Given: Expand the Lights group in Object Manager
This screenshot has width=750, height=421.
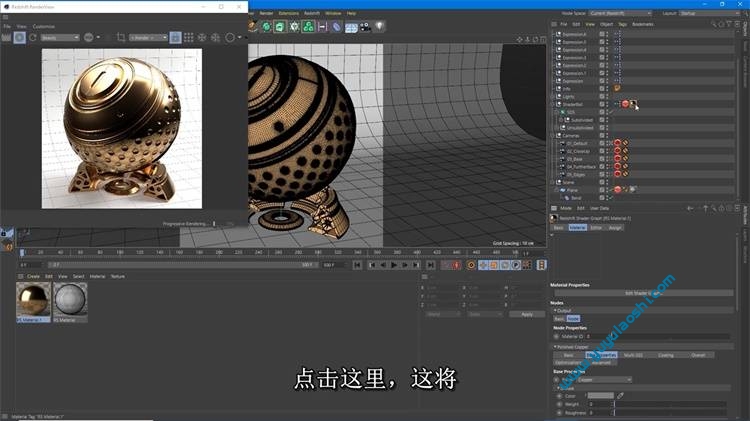Looking at the screenshot, I should tap(553, 97).
